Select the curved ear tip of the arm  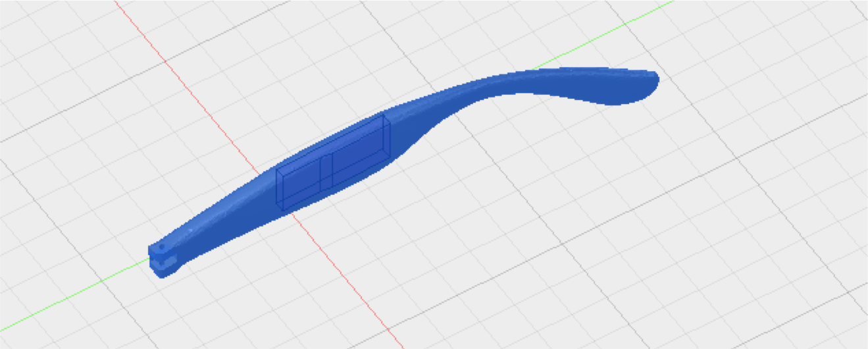coord(619,84)
